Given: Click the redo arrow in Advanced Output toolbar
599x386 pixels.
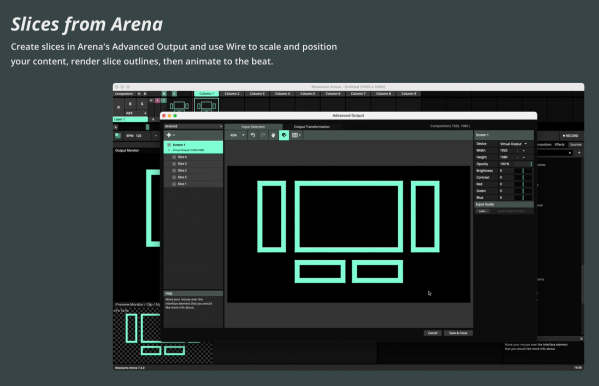Looking at the screenshot, I should click(263, 135).
